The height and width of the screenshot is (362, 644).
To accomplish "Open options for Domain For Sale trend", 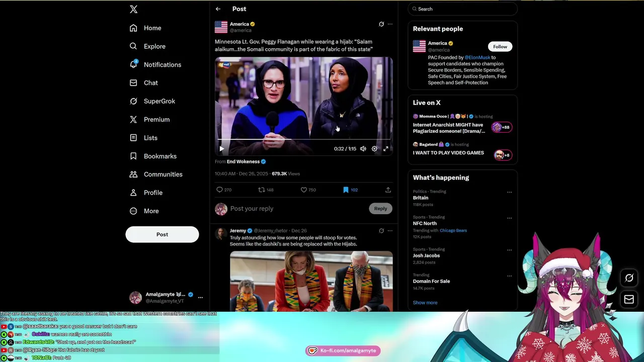I will [x=509, y=276].
